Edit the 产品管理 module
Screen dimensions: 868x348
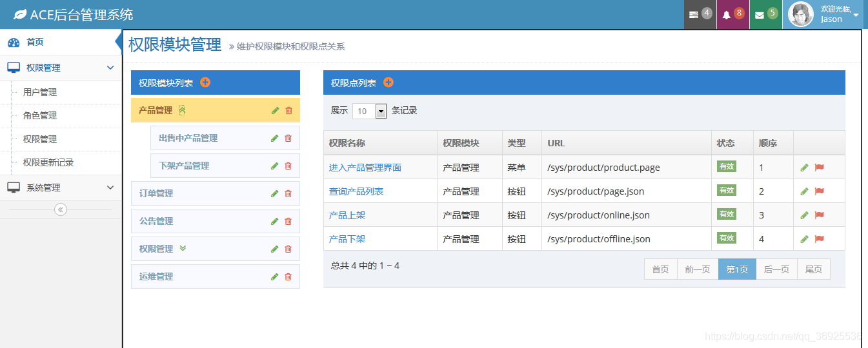[276, 110]
